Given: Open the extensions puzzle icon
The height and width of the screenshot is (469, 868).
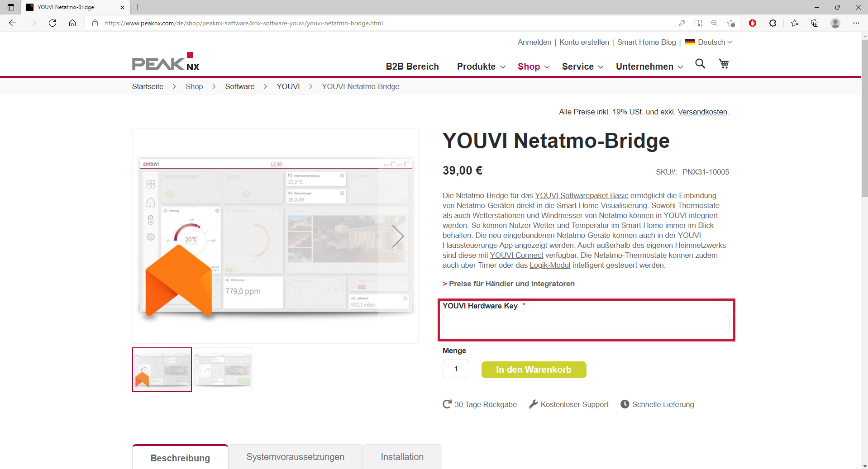Looking at the screenshot, I should coord(773,23).
